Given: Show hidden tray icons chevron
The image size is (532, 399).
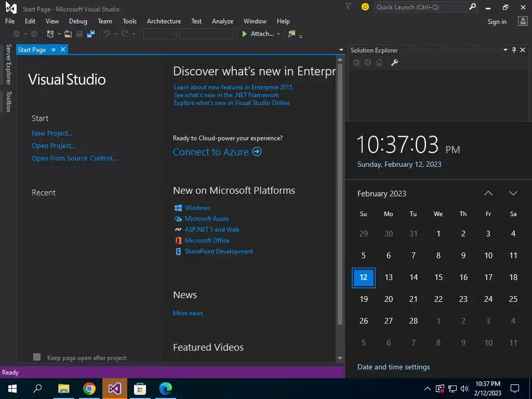Looking at the screenshot, I should (428, 389).
